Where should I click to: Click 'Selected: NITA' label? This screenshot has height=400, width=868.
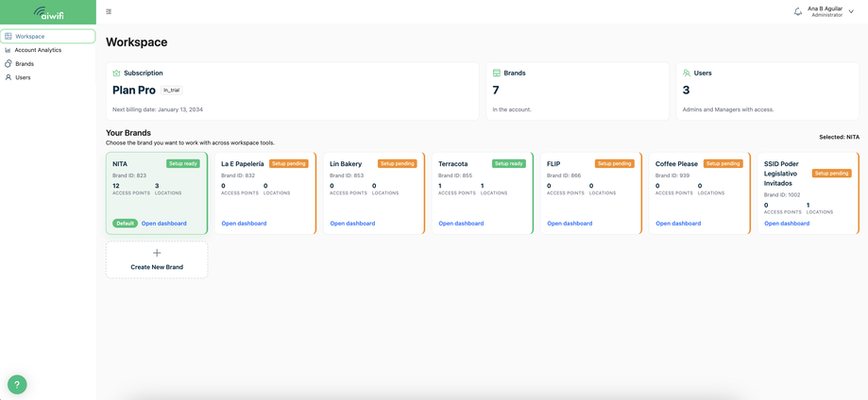[x=840, y=137]
